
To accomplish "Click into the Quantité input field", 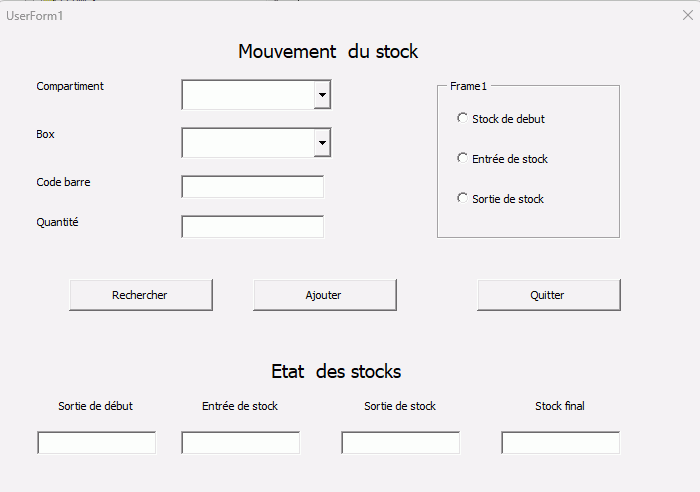I will coord(252,227).
